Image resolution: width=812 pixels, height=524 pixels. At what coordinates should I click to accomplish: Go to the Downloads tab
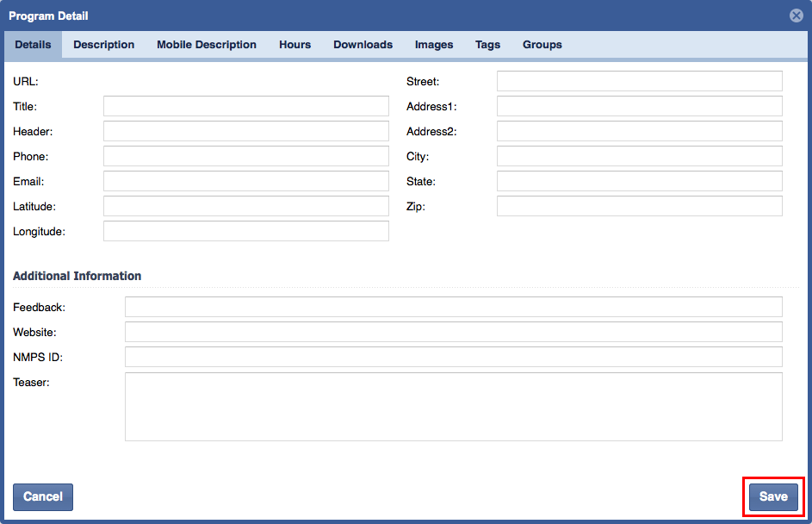click(363, 45)
